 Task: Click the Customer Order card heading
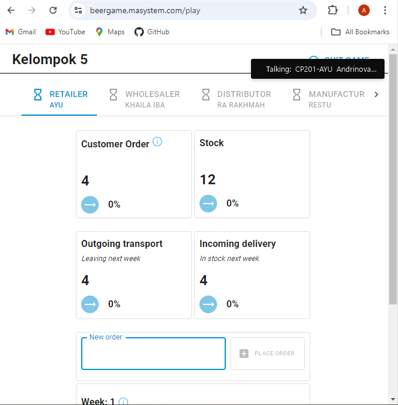click(115, 144)
